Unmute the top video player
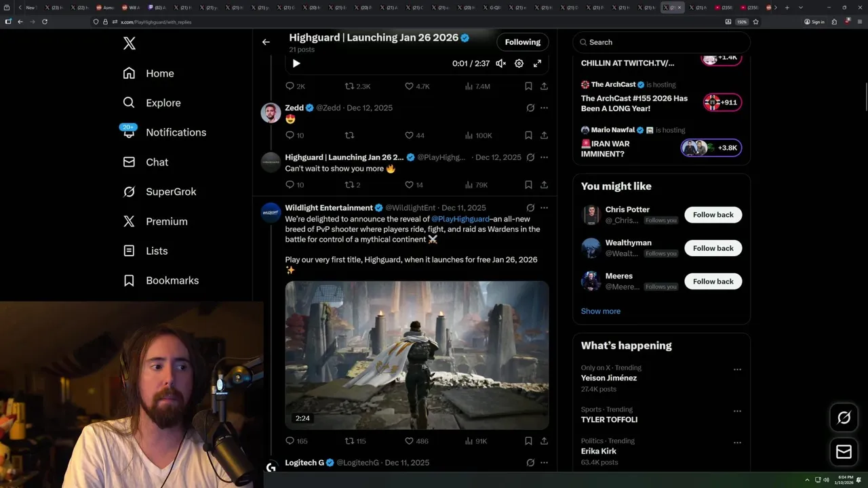 point(500,63)
